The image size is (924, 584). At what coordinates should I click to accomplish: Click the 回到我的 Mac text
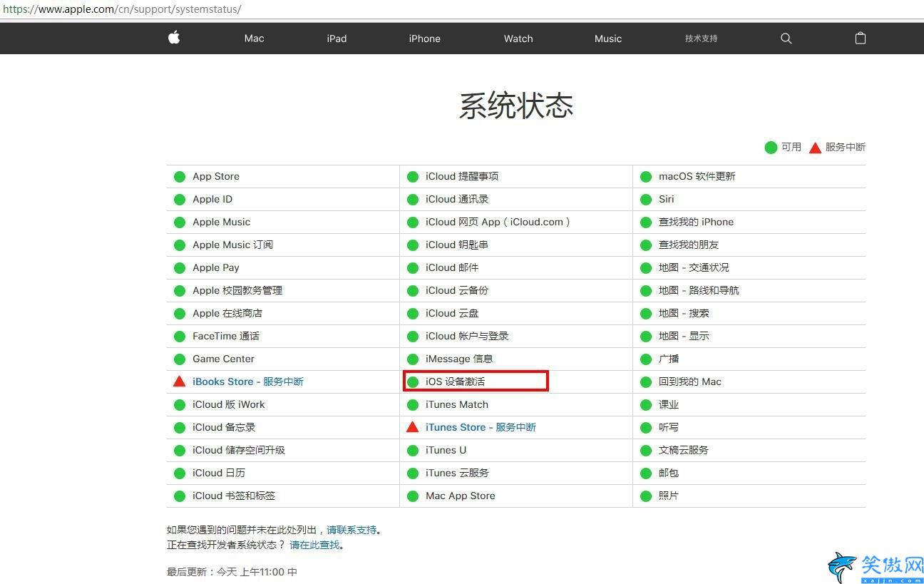690,381
